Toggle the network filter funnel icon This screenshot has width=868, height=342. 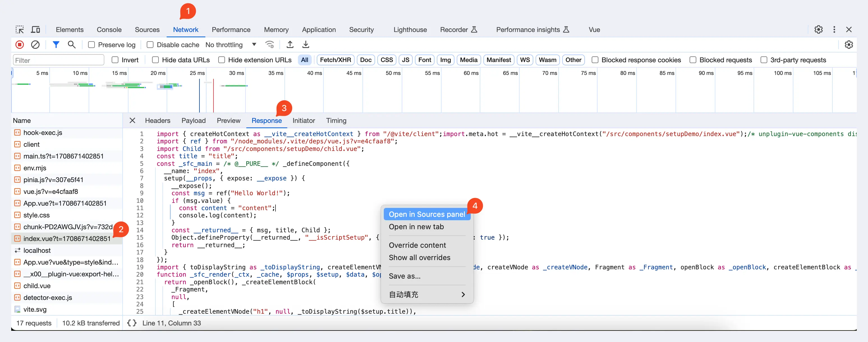click(x=56, y=45)
